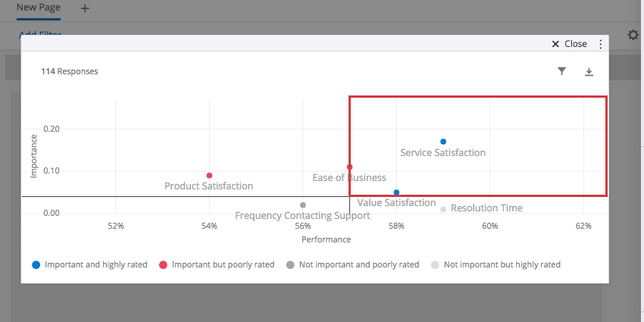Image resolution: width=644 pixels, height=322 pixels.
Task: Download the chart with the download icon
Action: 589,72
